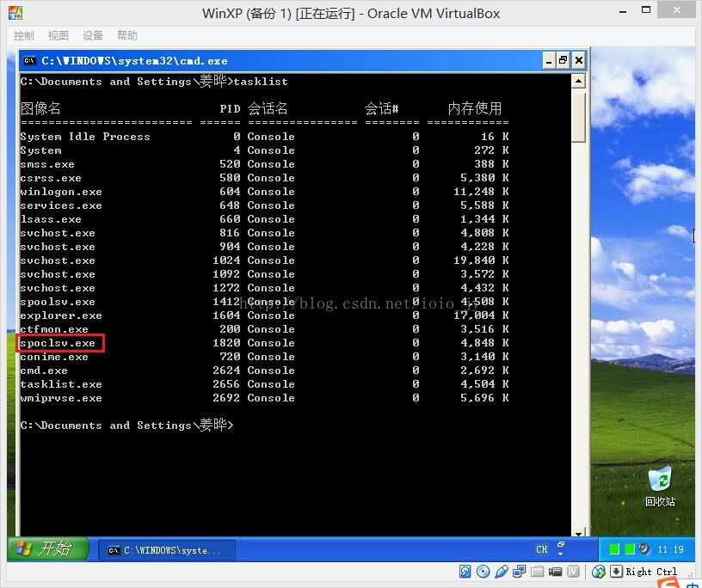This screenshot has height=588, width=702.
Task: Click the PID value 2692
Action: tap(226, 398)
